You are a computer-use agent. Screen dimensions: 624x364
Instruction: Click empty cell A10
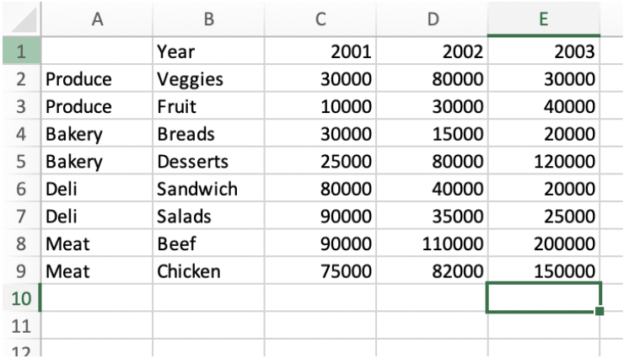pos(96,297)
